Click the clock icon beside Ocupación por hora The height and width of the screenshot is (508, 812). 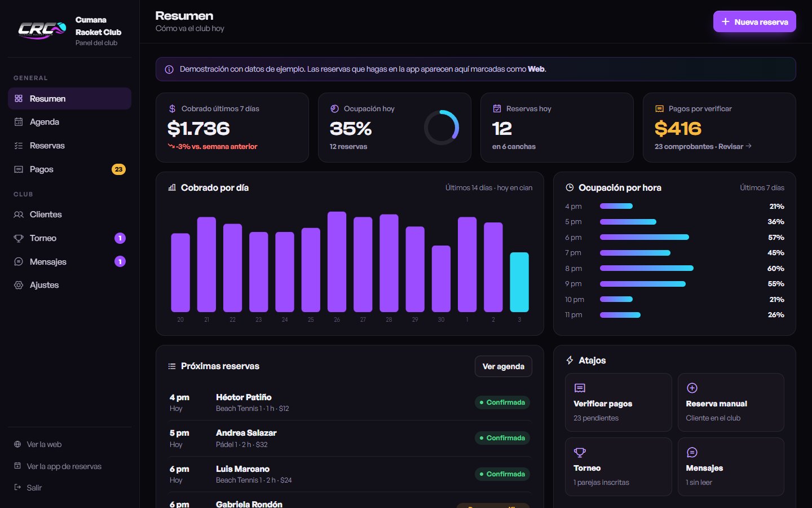click(570, 187)
